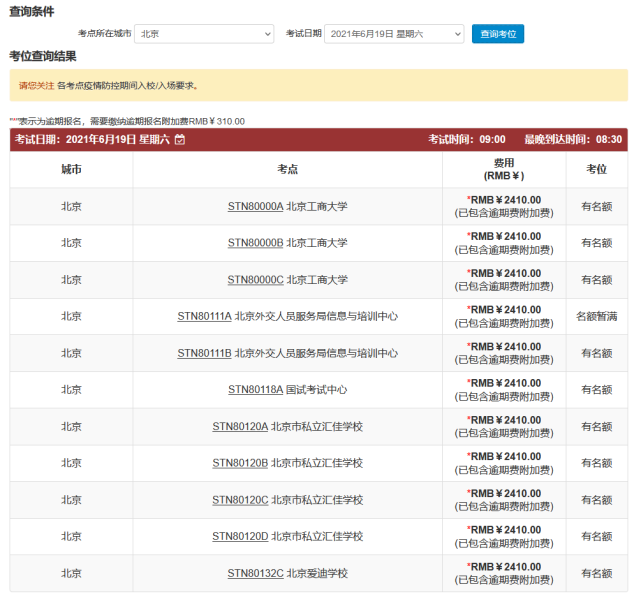Click 有名额 in the STN80118A row
This screenshot has width=641, height=596.
[x=597, y=390]
